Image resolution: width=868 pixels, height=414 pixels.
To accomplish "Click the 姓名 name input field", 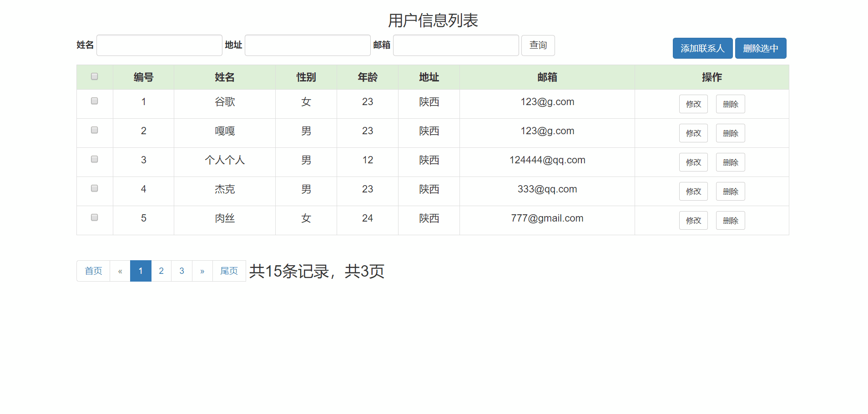I will point(159,45).
